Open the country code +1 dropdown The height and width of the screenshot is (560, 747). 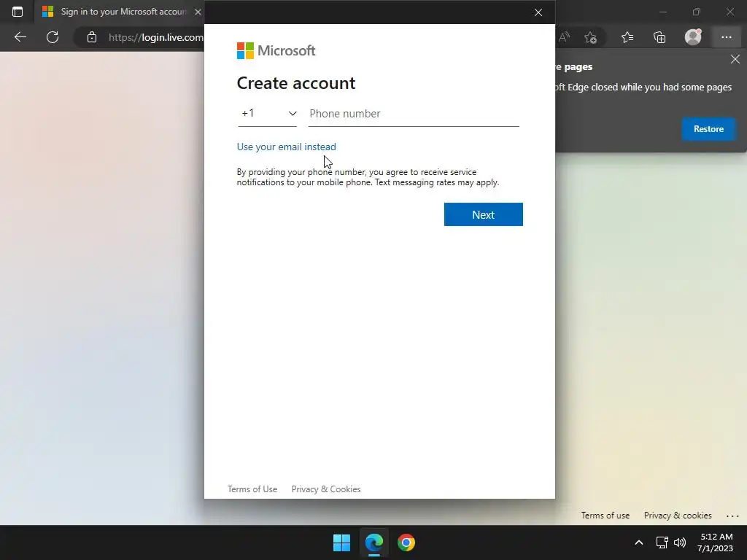tap(267, 114)
